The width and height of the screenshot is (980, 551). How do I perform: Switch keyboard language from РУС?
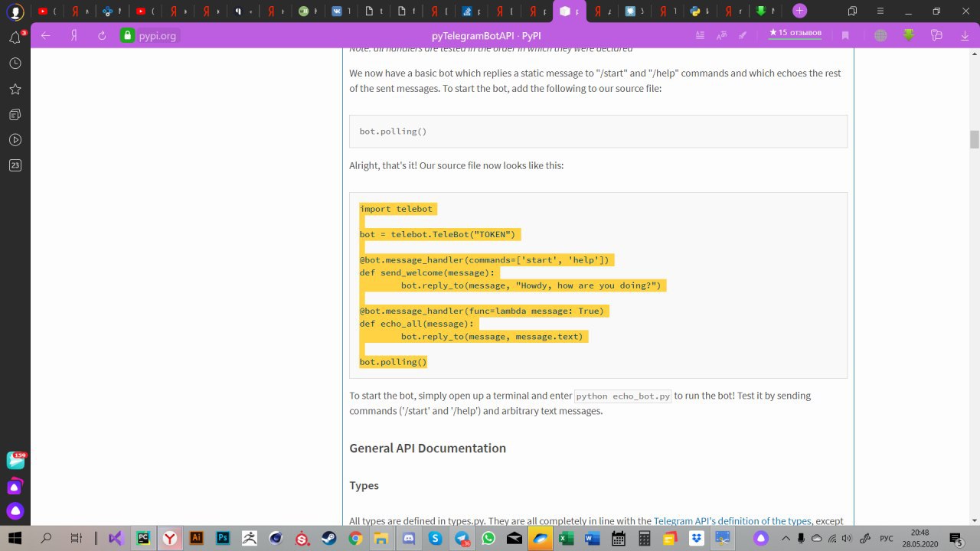(886, 538)
